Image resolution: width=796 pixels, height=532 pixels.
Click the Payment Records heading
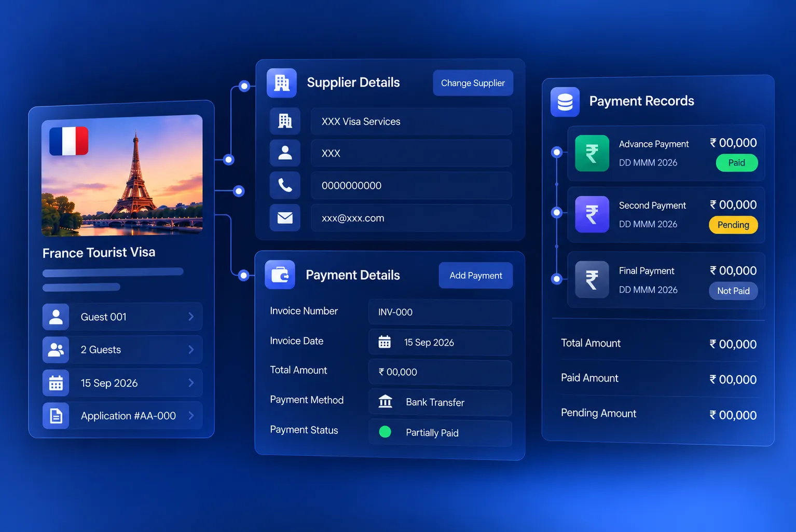(642, 101)
